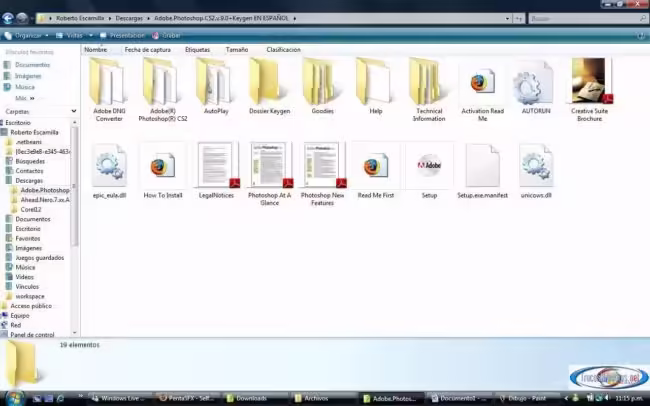The height and width of the screenshot is (406, 650).
Task: Sort by the Etiquetas column
Action: (x=197, y=49)
